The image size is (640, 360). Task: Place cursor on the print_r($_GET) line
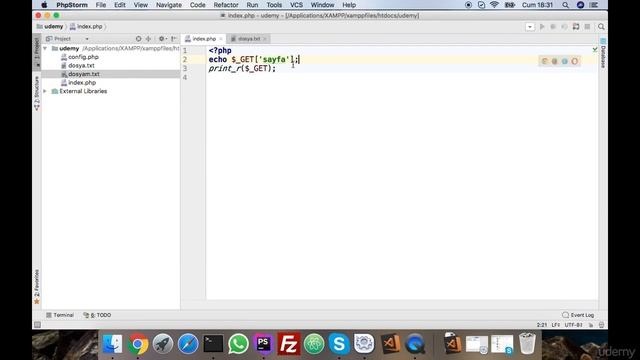[242, 69]
